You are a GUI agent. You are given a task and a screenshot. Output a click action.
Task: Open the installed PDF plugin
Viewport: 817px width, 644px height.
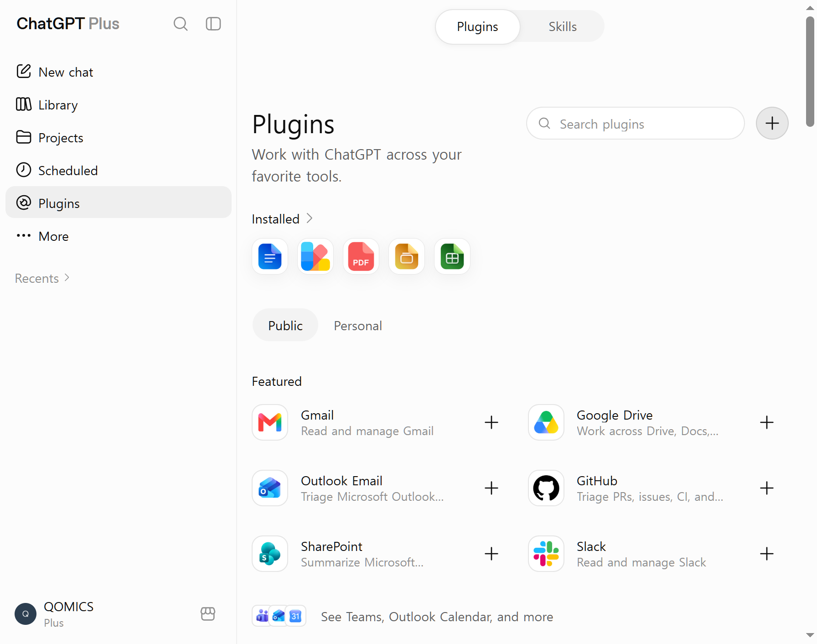tap(361, 256)
